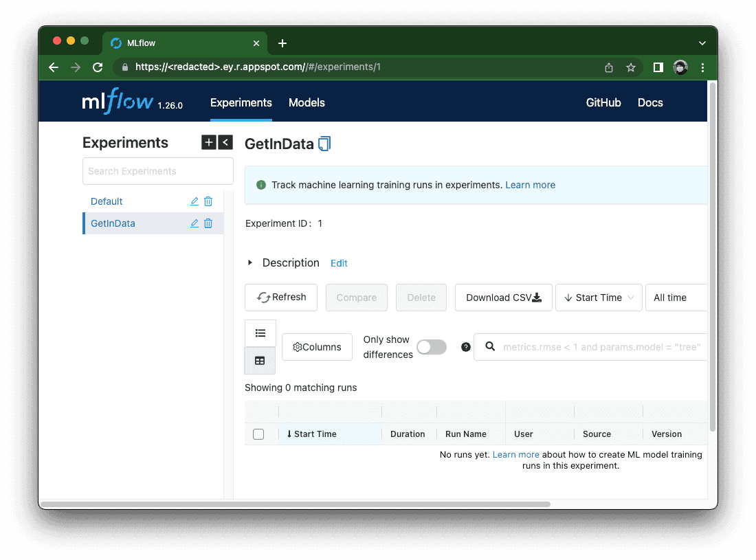Collapse the experiments sidebar with the arrow icon

pyautogui.click(x=225, y=143)
